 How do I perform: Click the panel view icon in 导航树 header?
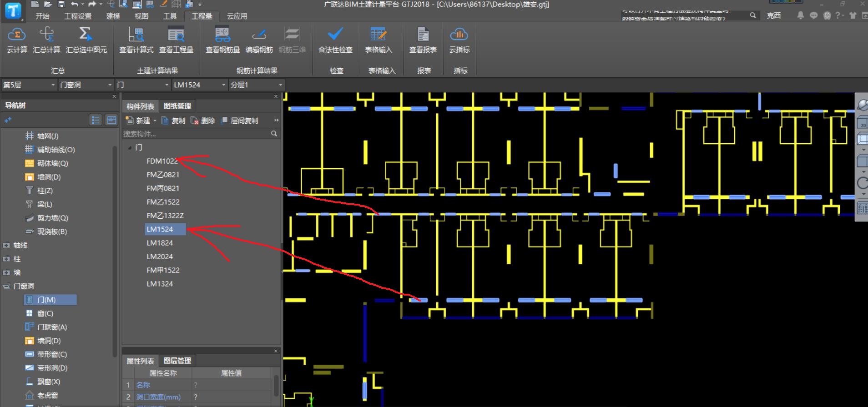[x=111, y=120]
